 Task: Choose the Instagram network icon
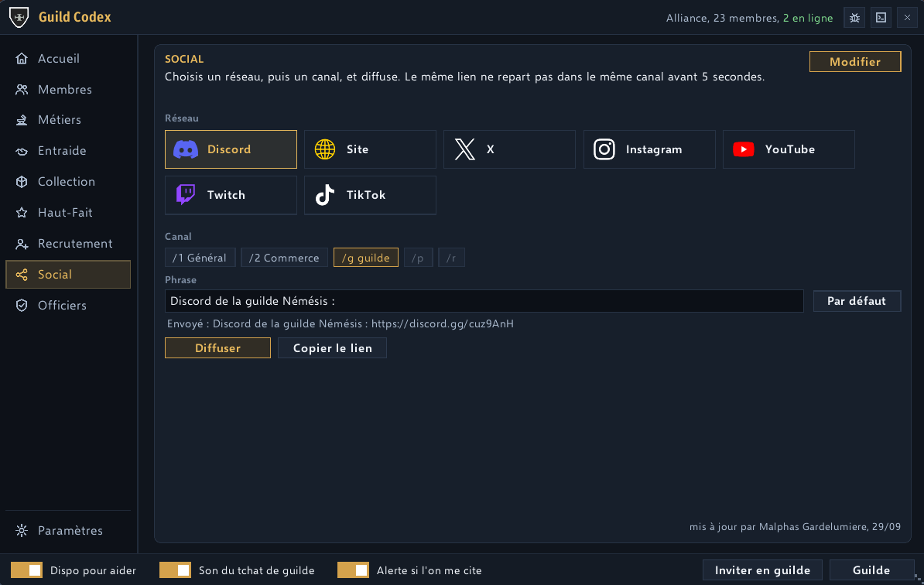604,149
